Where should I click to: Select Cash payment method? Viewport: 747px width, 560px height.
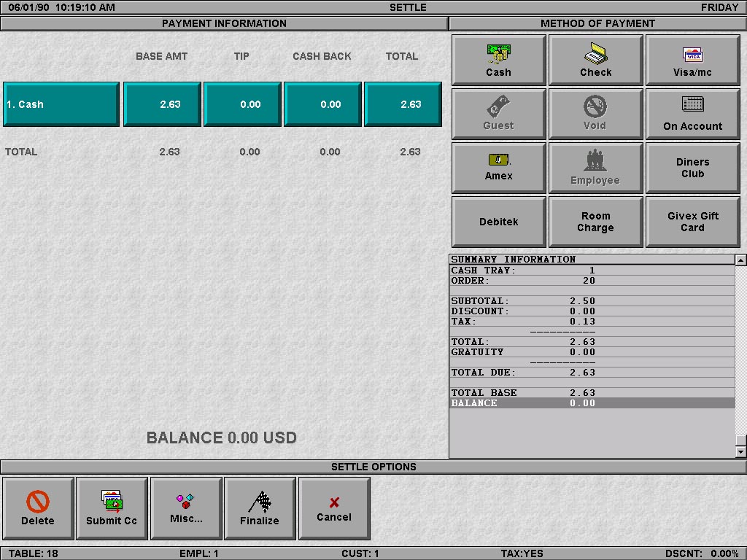(x=499, y=61)
